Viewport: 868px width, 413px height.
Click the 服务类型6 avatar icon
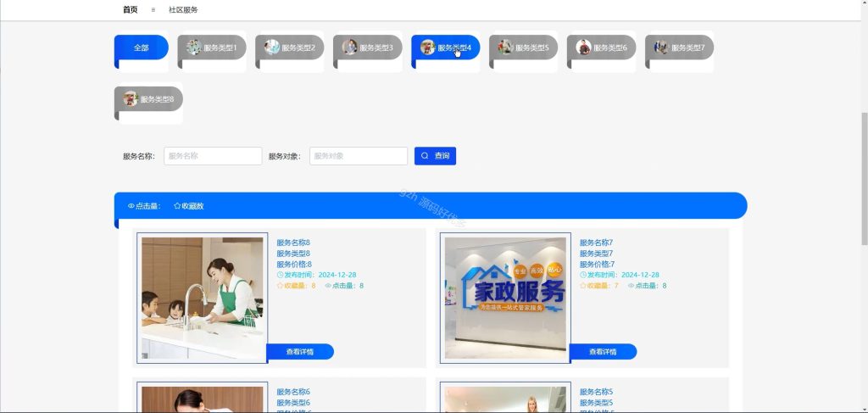click(x=584, y=47)
